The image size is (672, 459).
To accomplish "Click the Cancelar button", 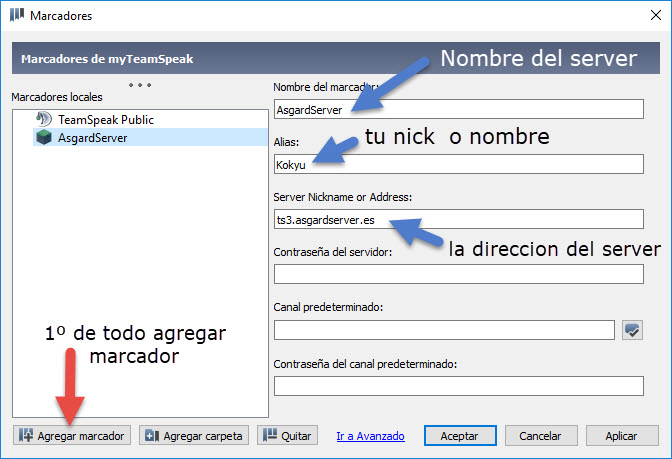I will coord(541,435).
